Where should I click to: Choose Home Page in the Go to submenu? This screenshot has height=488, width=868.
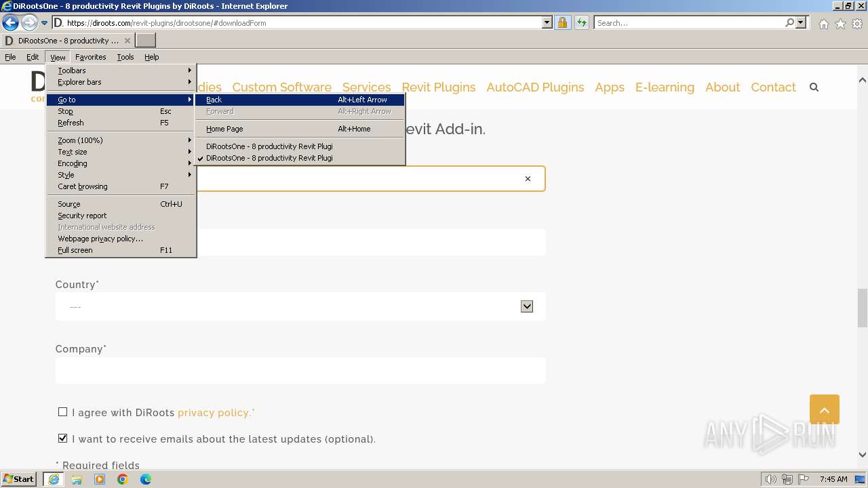[300, 129]
